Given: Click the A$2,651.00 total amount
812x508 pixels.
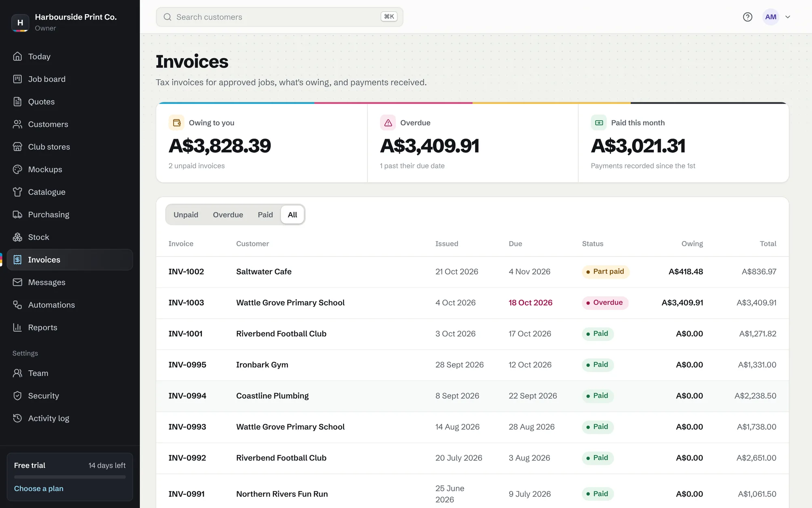Looking at the screenshot, I should (756, 458).
